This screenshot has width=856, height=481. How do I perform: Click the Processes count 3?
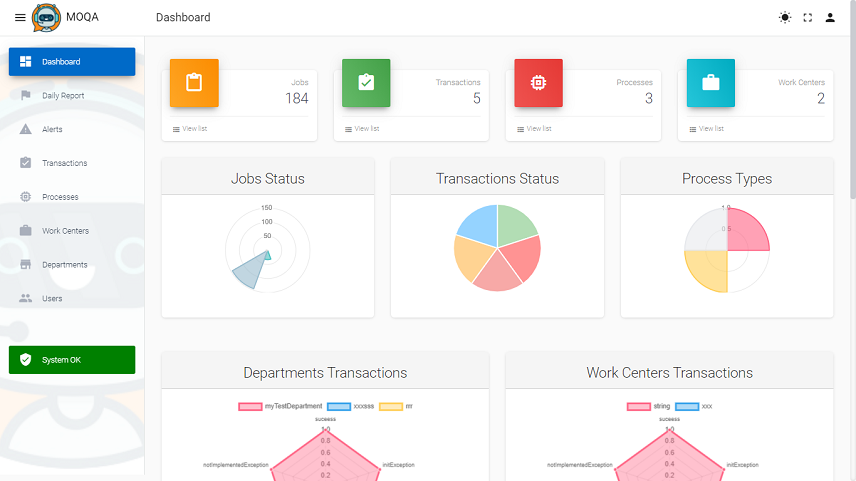tap(649, 98)
